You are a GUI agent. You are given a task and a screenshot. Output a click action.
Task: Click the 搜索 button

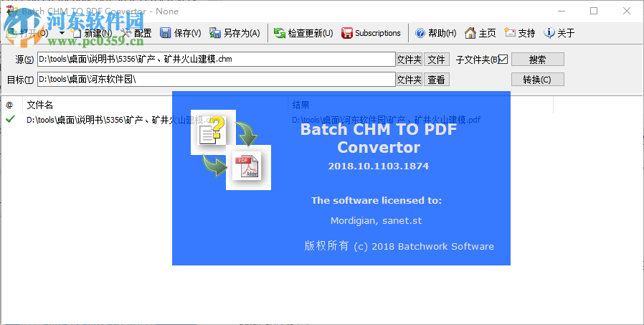538,59
